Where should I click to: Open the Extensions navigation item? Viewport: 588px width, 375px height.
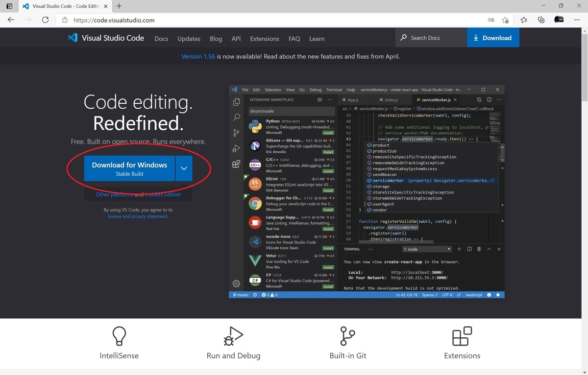pyautogui.click(x=265, y=39)
